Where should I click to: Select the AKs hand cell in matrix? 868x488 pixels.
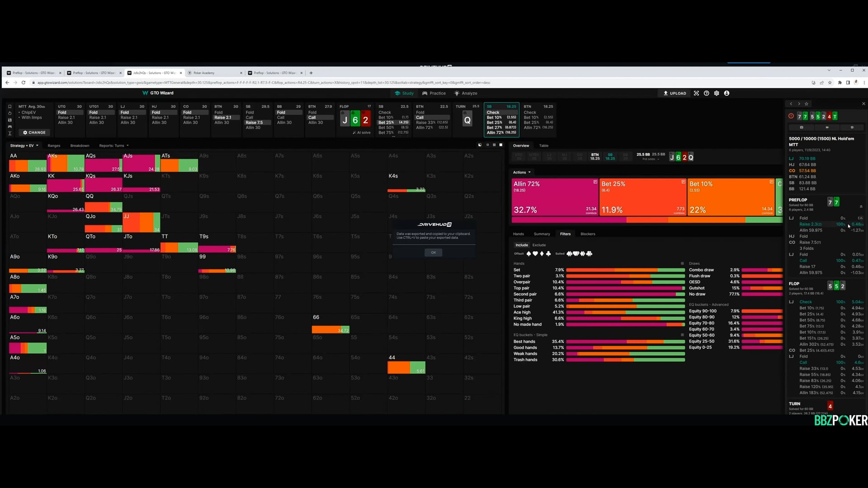point(66,163)
